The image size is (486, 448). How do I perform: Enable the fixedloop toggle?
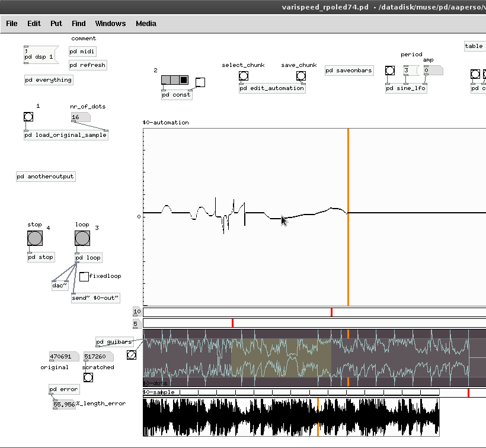[84, 277]
